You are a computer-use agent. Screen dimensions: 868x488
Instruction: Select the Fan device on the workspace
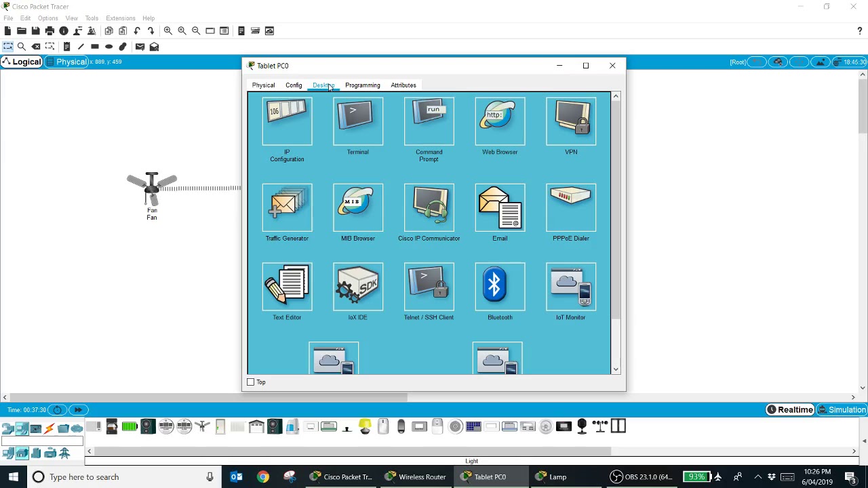[152, 190]
